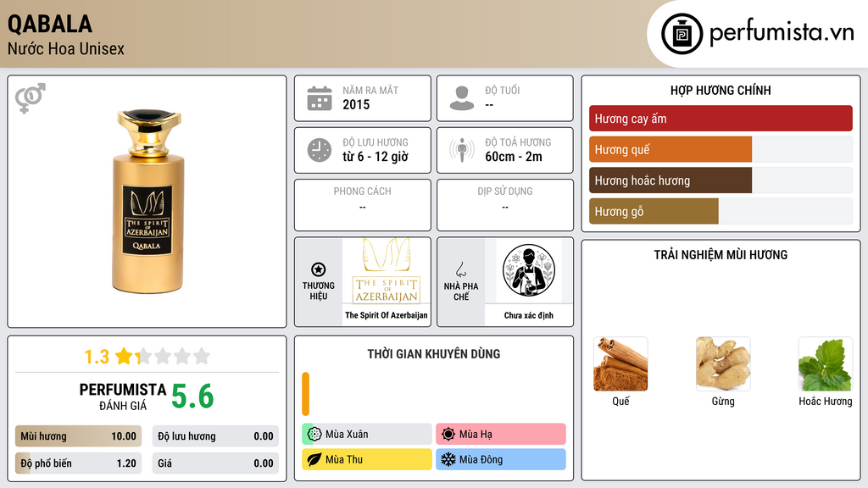
Task: Click the snowflake icon in Mùa Đông
Action: click(448, 459)
